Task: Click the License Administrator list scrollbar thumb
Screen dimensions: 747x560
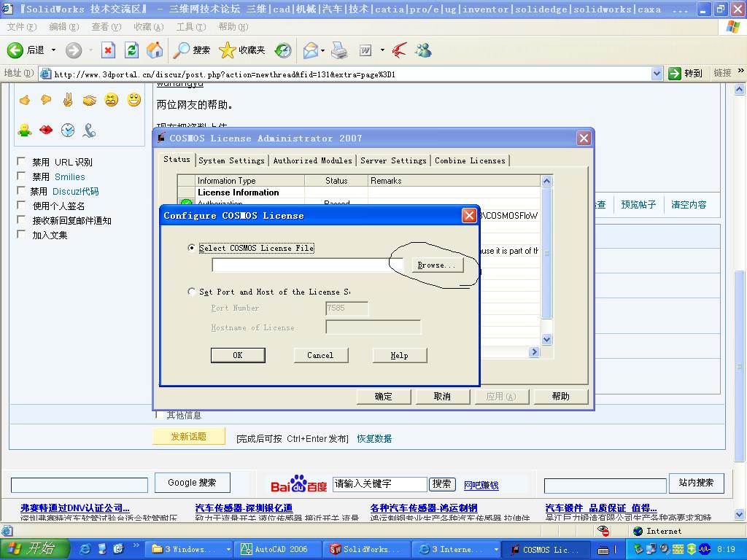Action: (x=547, y=253)
